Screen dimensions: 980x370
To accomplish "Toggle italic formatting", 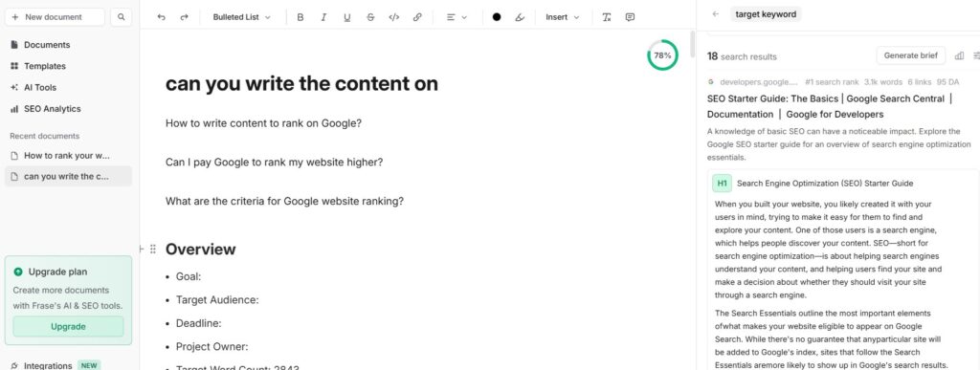I will pos(323,17).
